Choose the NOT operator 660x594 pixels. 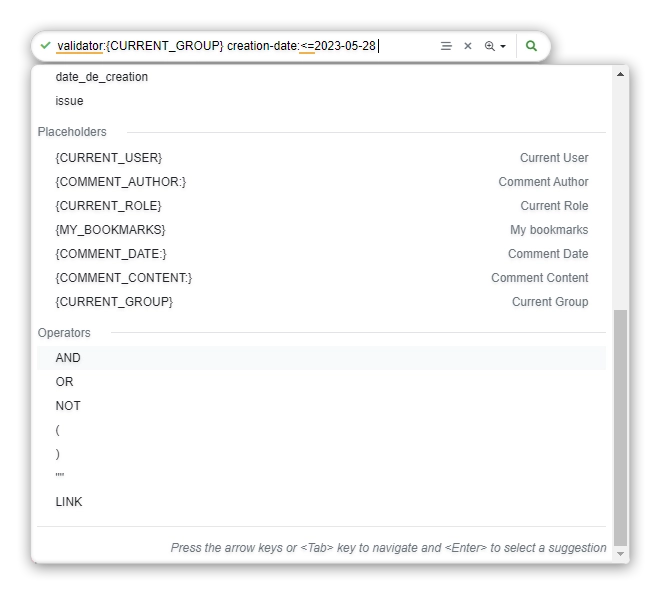point(322,406)
